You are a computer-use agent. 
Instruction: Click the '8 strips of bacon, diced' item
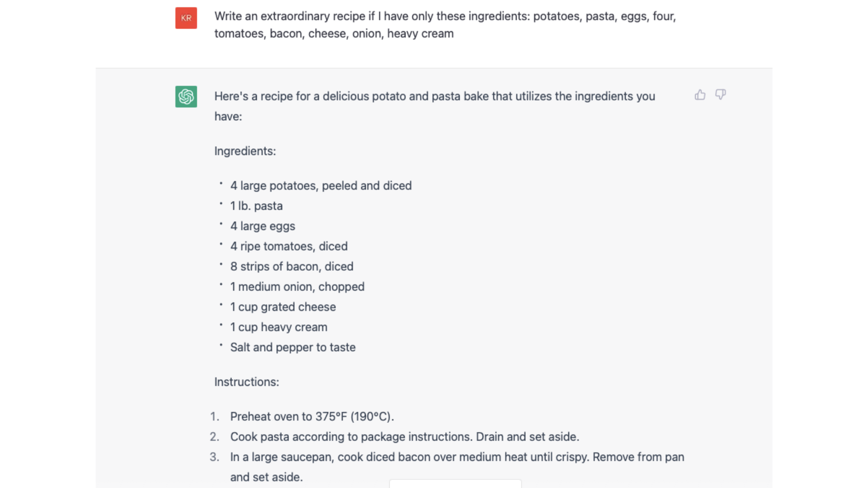(x=292, y=267)
